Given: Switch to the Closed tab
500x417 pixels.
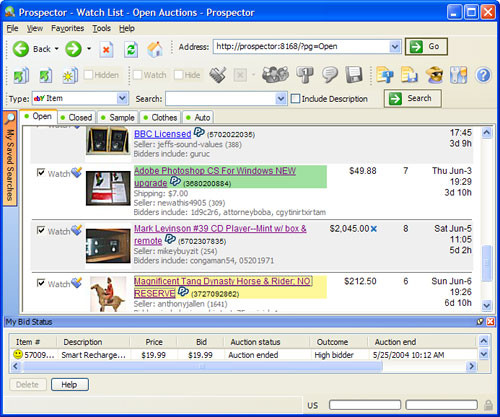Looking at the screenshot, I should [x=77, y=117].
